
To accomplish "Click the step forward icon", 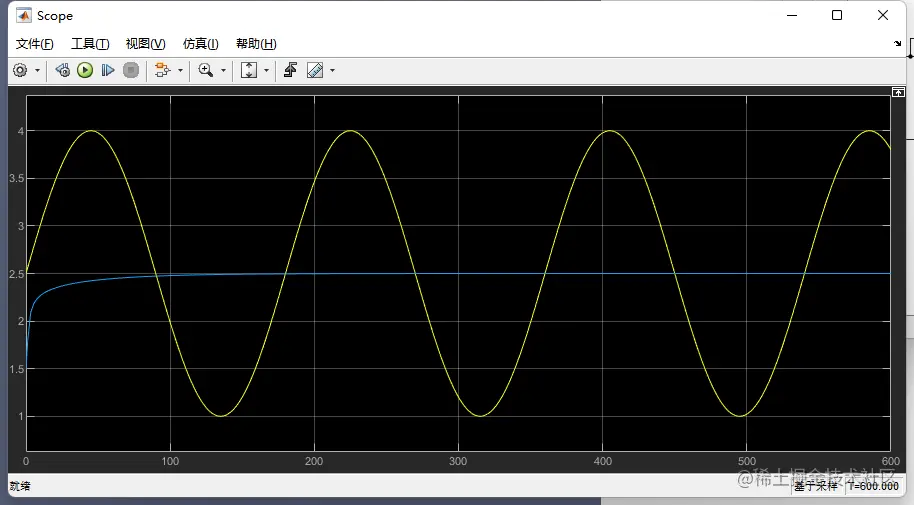I will pos(108,71).
